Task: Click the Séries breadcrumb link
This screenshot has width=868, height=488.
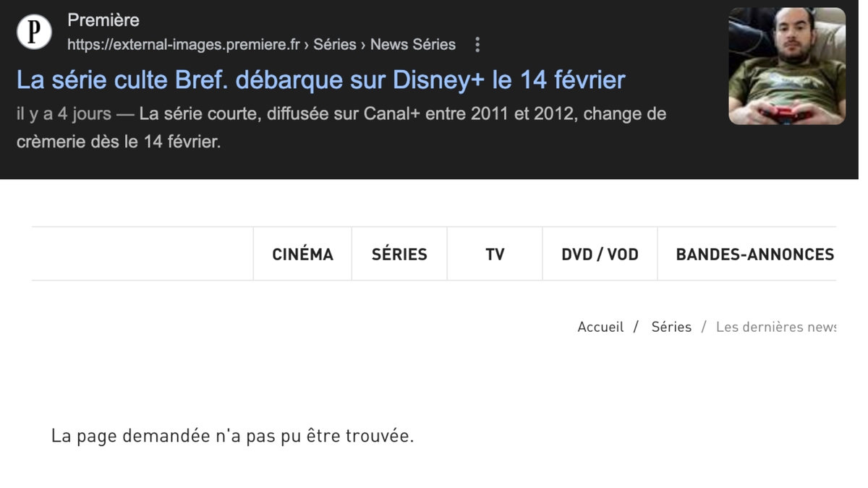Action: click(671, 327)
